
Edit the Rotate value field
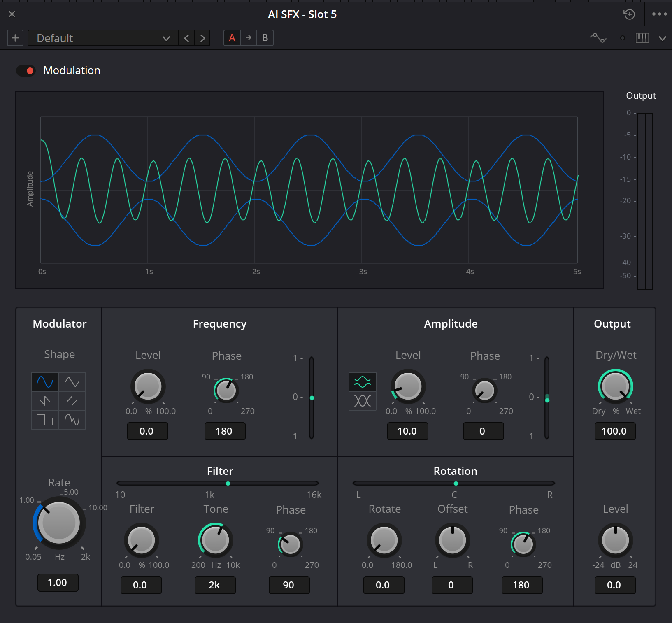click(384, 585)
